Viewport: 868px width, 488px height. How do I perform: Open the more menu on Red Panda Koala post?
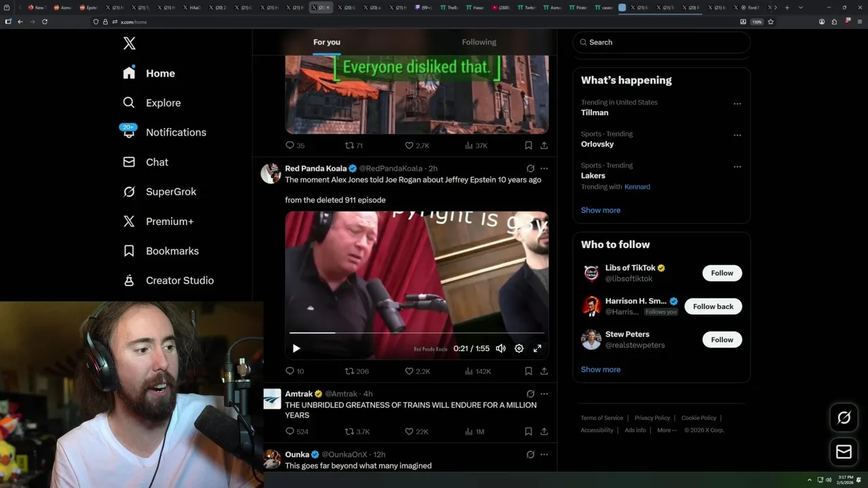coord(544,168)
